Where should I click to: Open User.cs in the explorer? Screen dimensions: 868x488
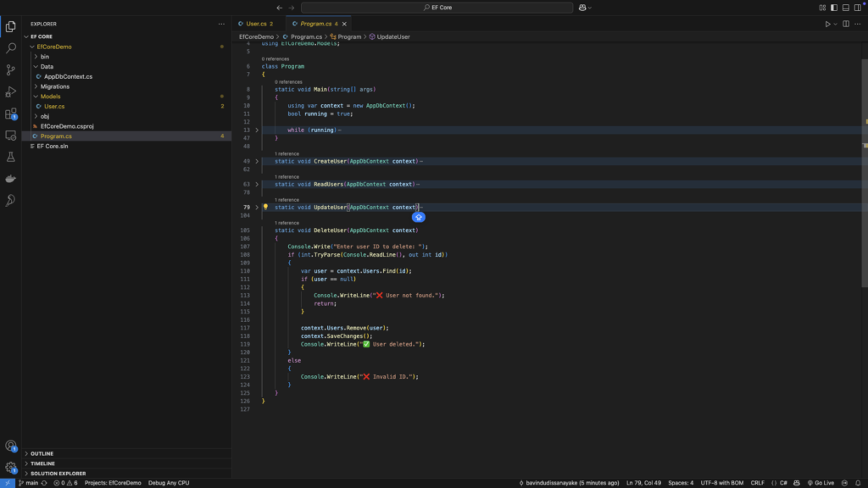(x=54, y=106)
